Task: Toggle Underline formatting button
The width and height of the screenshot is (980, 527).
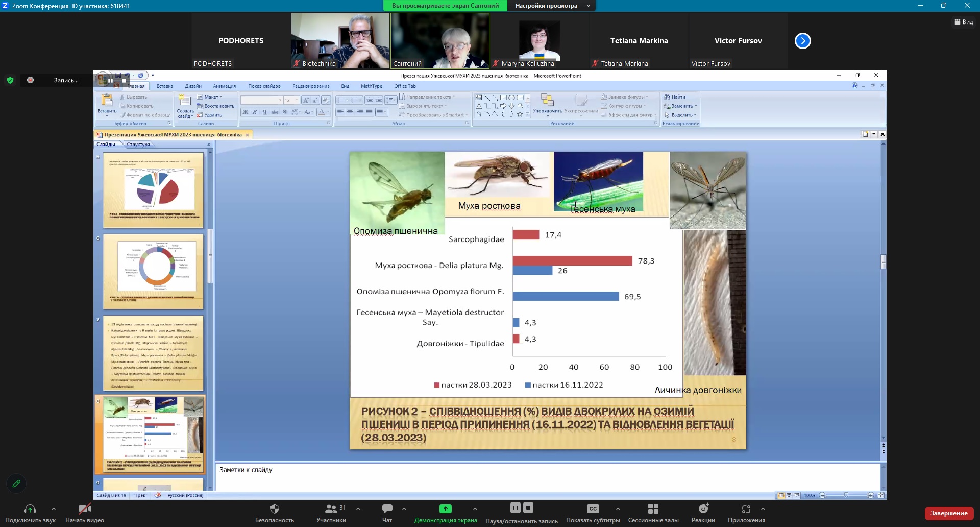Action: pos(264,112)
